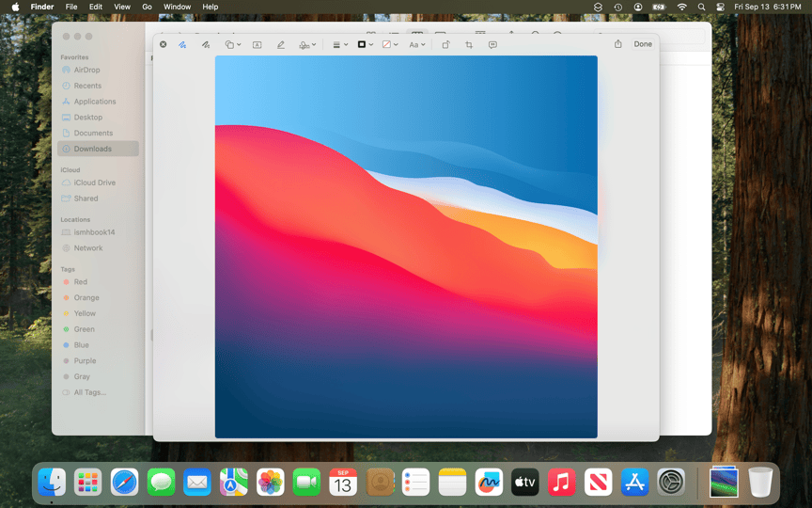
Task: Select Network under Locations
Action: tap(98, 247)
